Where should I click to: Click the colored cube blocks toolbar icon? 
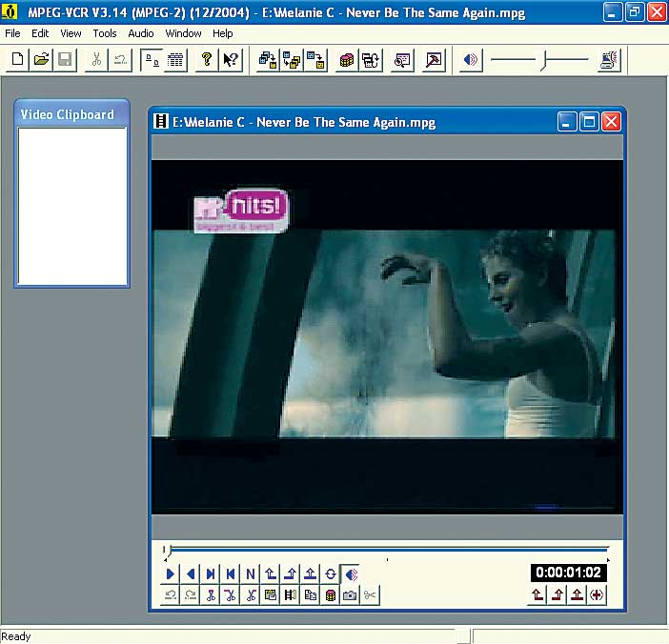click(x=347, y=60)
